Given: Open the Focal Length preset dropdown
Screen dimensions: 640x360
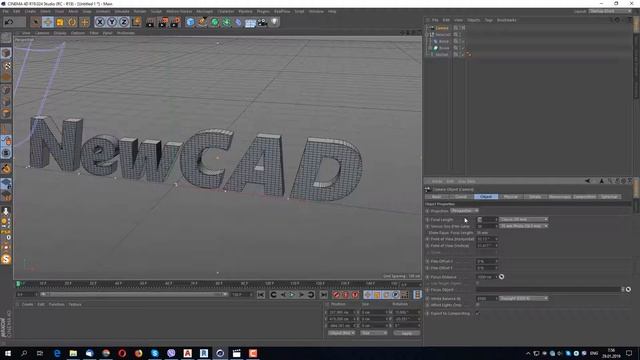Looking at the screenshot, I should point(523,220).
